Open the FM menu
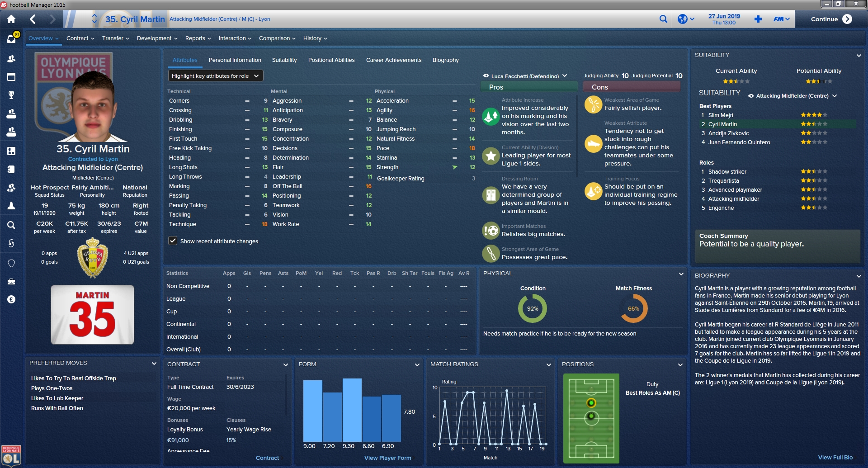Screen dimensions: 868x468 click(x=782, y=19)
